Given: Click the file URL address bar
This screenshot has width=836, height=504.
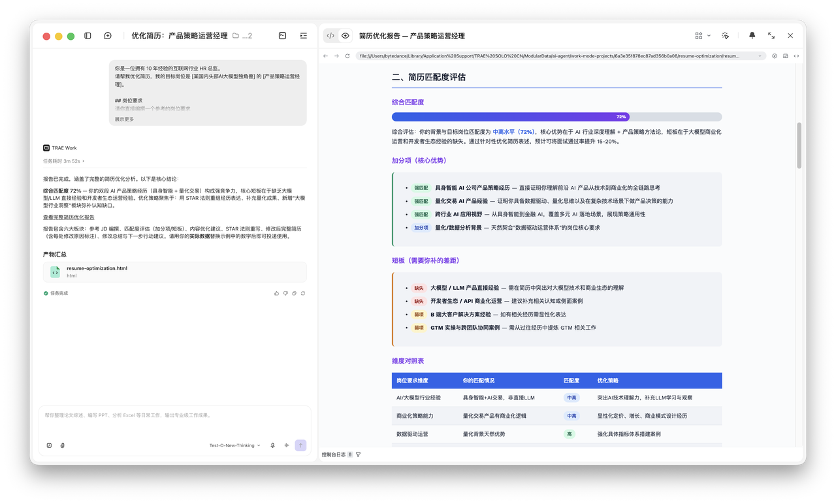Looking at the screenshot, I should click(x=561, y=56).
